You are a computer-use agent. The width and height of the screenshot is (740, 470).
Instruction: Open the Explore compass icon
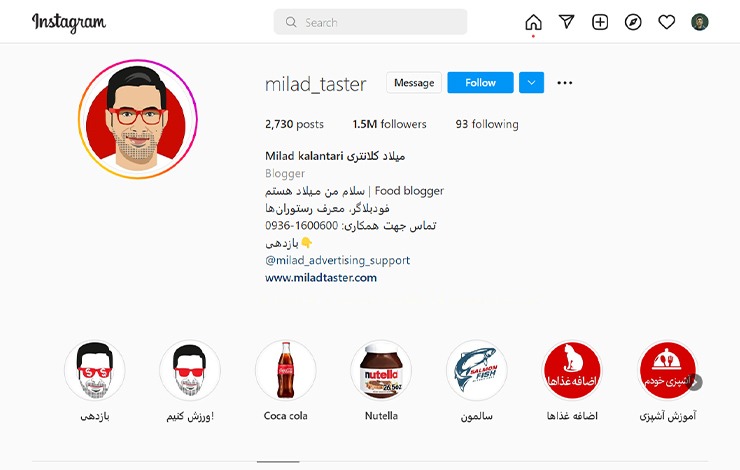pyautogui.click(x=633, y=22)
